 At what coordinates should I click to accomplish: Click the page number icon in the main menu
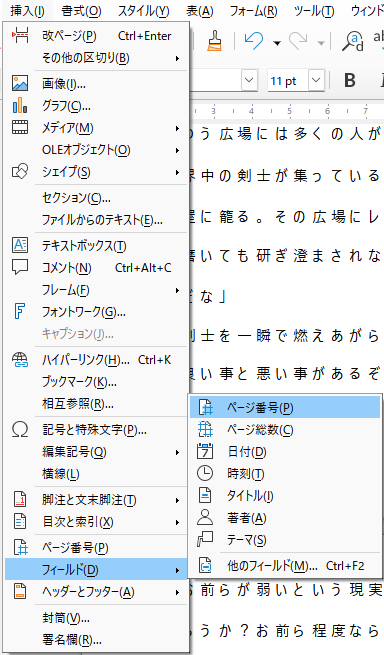coord(20,548)
